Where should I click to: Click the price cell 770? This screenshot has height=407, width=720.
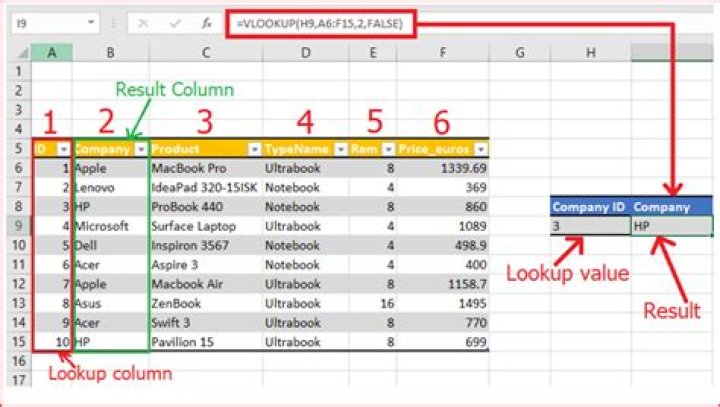(443, 322)
